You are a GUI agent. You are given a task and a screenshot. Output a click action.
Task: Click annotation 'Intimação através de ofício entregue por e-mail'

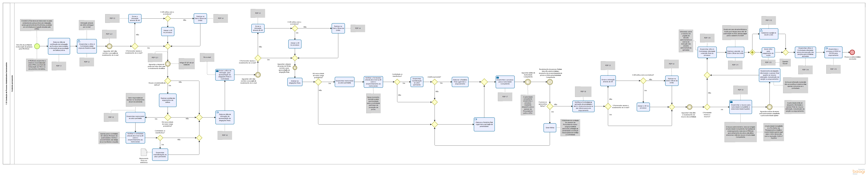[x=87, y=25]
